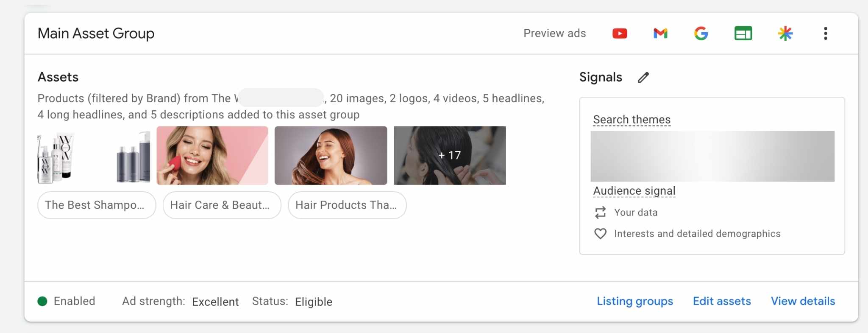
Task: Preview the ad on Display network
Action: 743,34
